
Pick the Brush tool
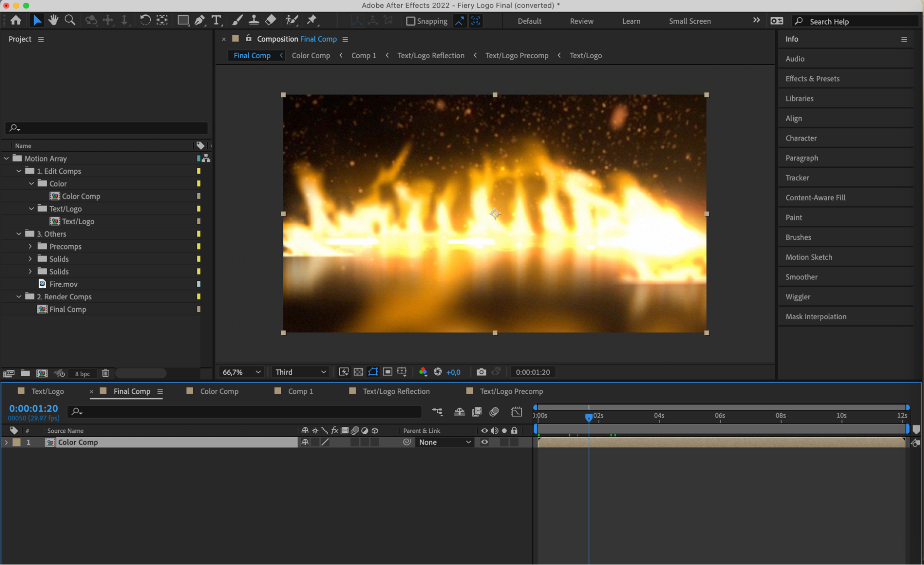coord(237,20)
